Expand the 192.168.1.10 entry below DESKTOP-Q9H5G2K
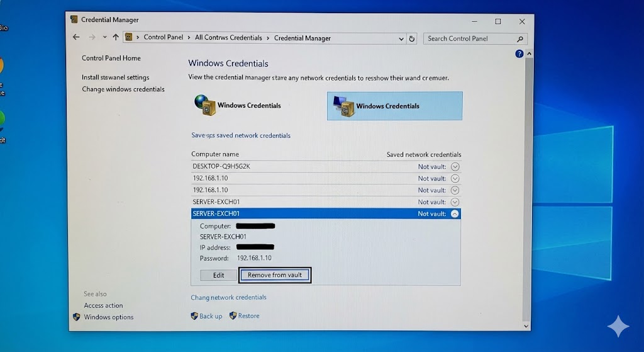Image resolution: width=644 pixels, height=352 pixels. click(455, 178)
